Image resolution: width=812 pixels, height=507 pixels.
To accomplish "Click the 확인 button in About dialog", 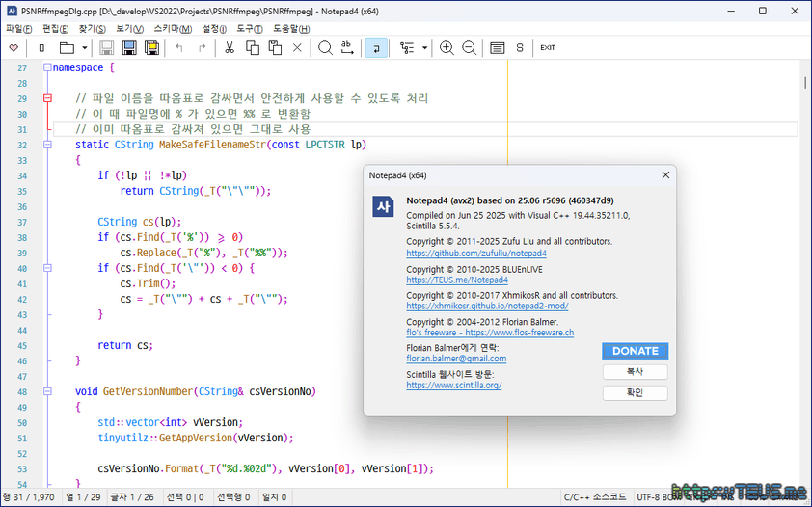I will point(635,392).
